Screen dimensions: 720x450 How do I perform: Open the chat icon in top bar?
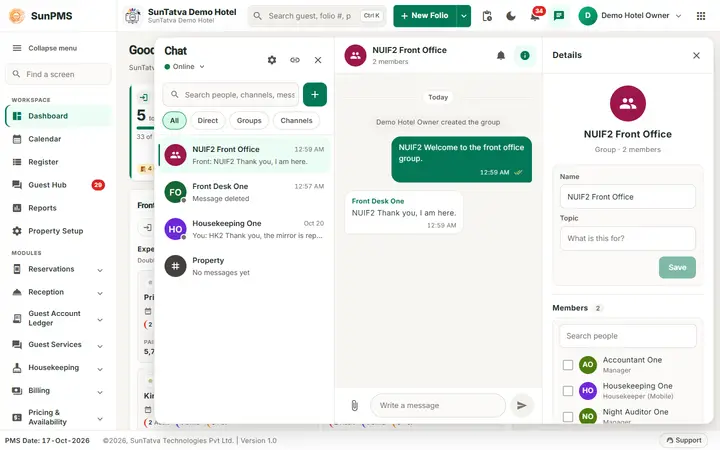pos(559,16)
